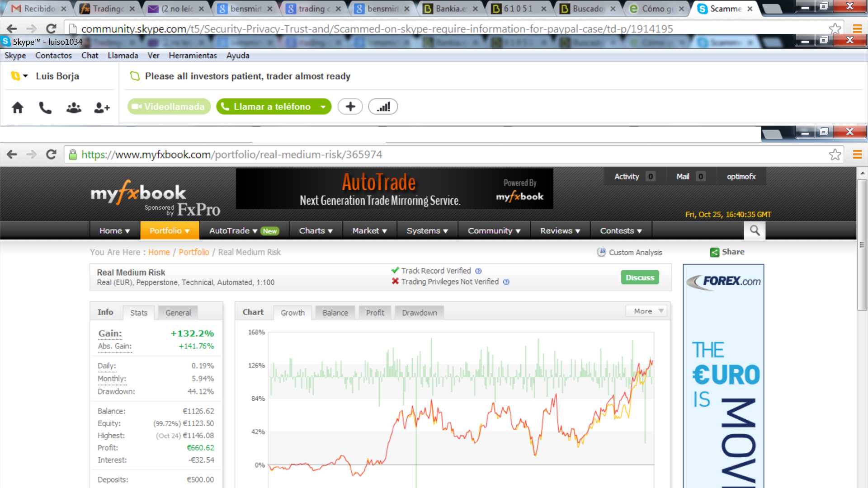Click the FOREX.com advertisement
The width and height of the screenshot is (868, 488).
723,376
